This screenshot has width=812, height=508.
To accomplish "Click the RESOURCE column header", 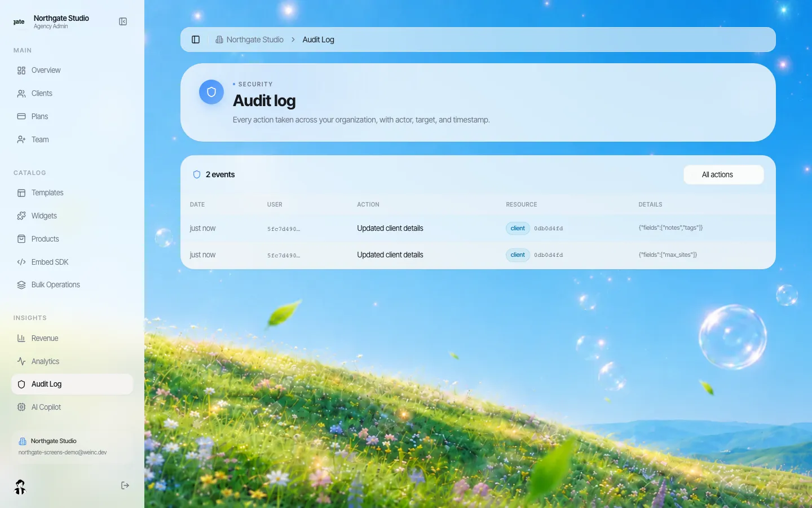I will [x=522, y=205].
